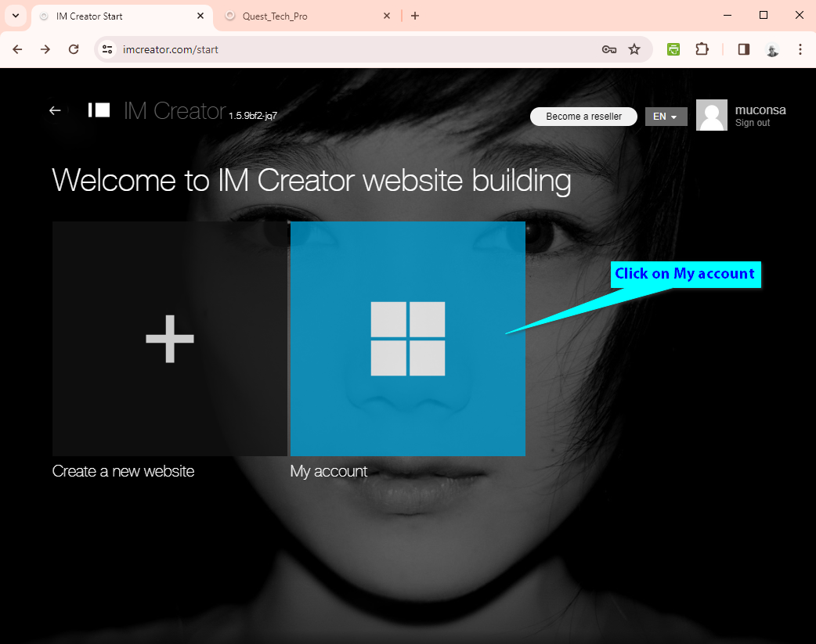
Task: Open the tab search dropdown arrow
Action: coord(16,16)
